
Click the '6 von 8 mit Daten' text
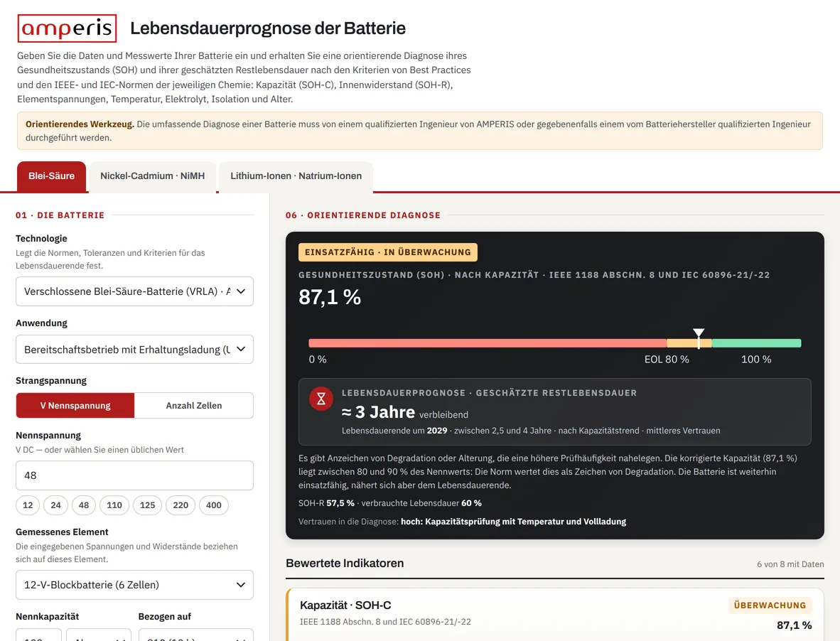tap(790, 564)
